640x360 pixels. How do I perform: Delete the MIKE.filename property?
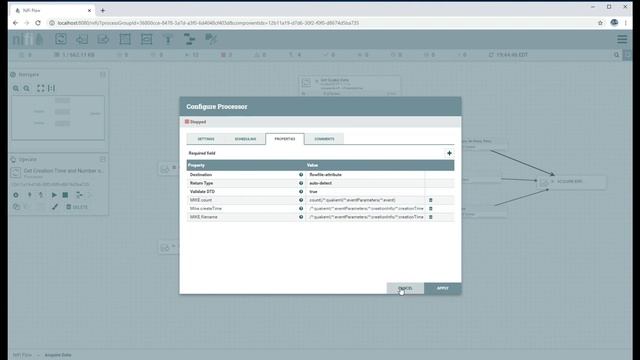point(431,217)
